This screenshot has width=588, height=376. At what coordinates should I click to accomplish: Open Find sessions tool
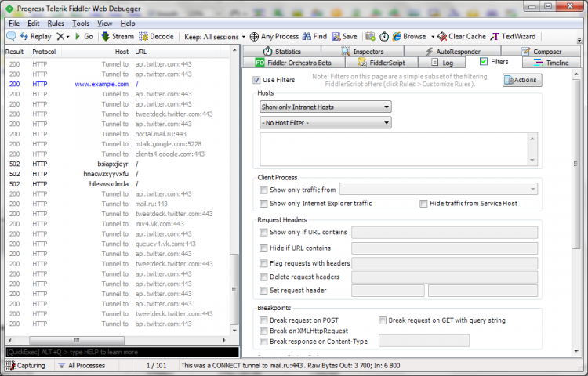click(x=314, y=36)
